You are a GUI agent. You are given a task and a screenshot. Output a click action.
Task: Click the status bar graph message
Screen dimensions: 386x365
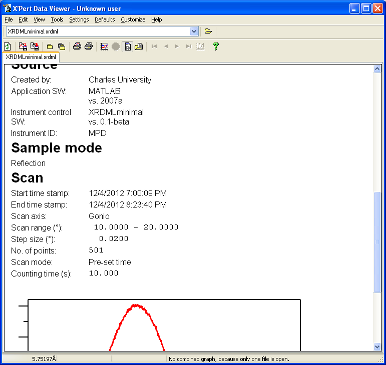pos(229,359)
